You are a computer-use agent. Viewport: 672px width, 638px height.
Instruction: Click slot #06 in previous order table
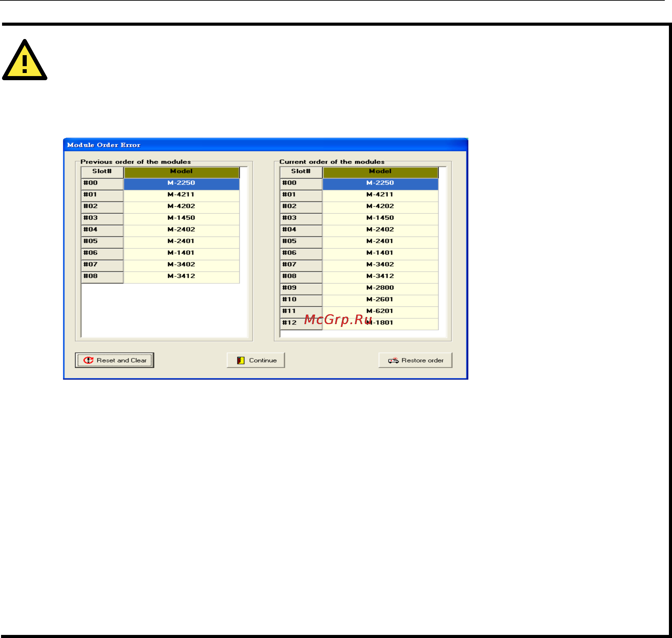(x=102, y=254)
